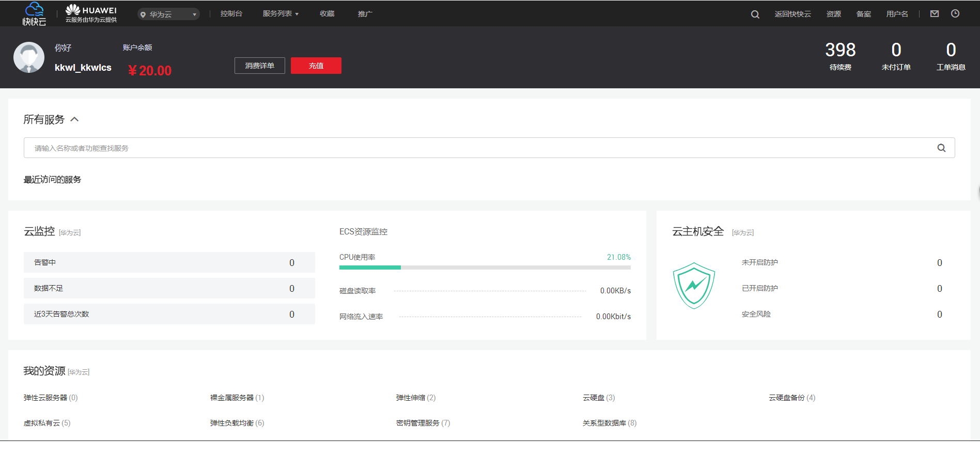The image size is (980, 456).
Task: Click 已开启防护 count
Action: click(939, 289)
